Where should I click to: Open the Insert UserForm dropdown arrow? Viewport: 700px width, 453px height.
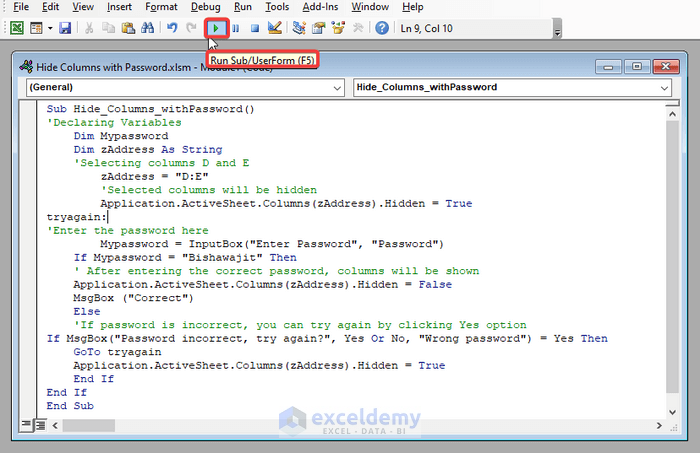pos(50,28)
